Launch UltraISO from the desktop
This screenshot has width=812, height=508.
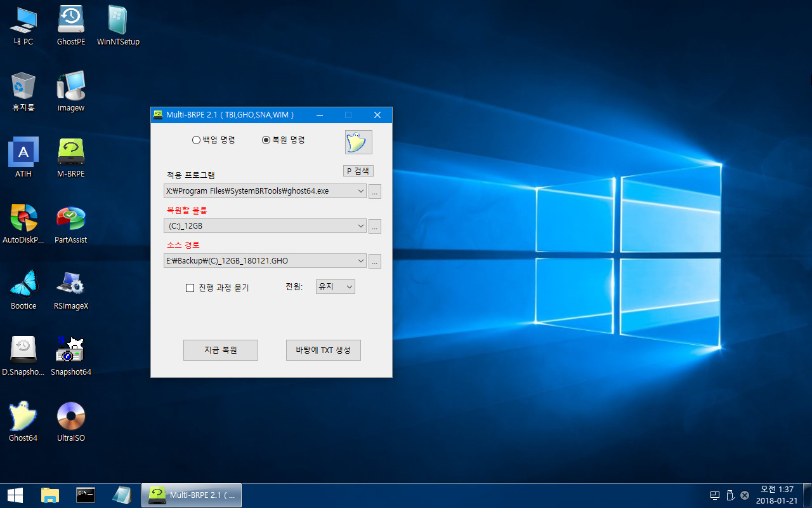[x=71, y=422]
